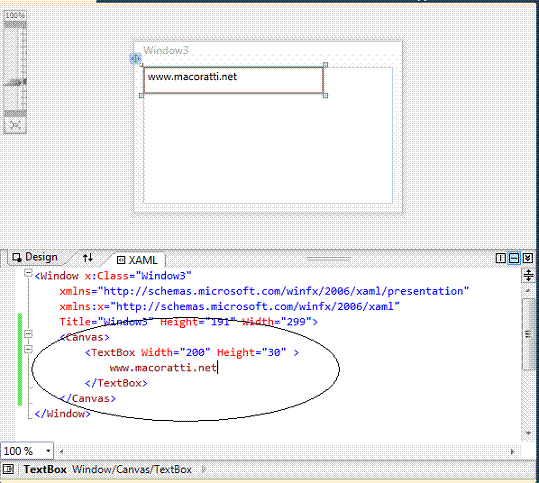Viewport: 539px width, 483px height.
Task: Collapse the Window element outline node
Action: tap(28, 273)
